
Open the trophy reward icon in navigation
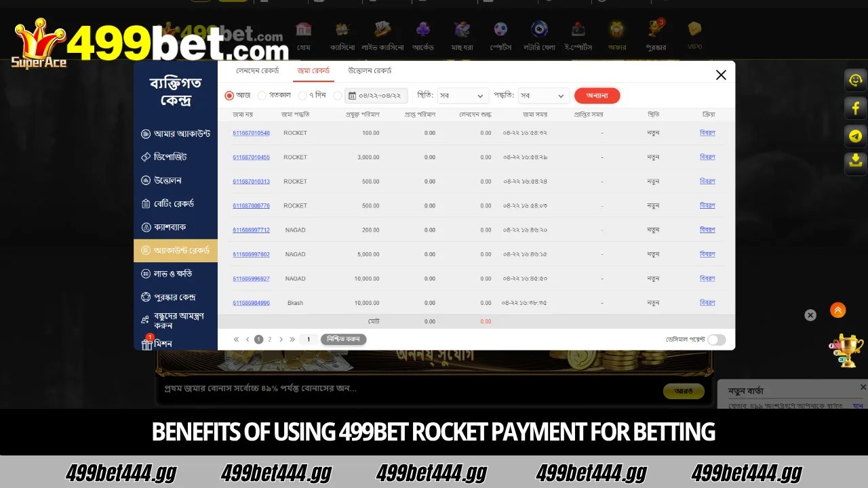click(x=656, y=35)
